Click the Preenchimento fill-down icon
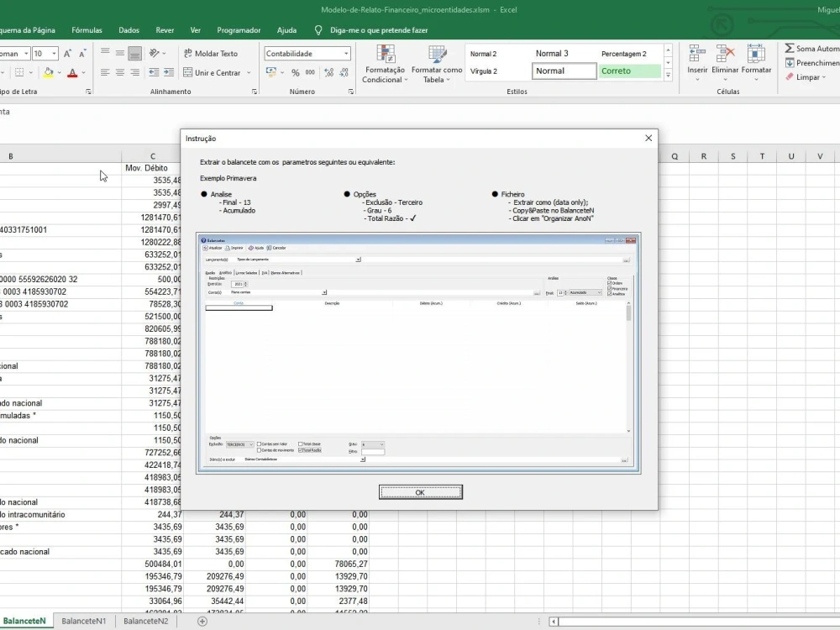 coord(790,63)
